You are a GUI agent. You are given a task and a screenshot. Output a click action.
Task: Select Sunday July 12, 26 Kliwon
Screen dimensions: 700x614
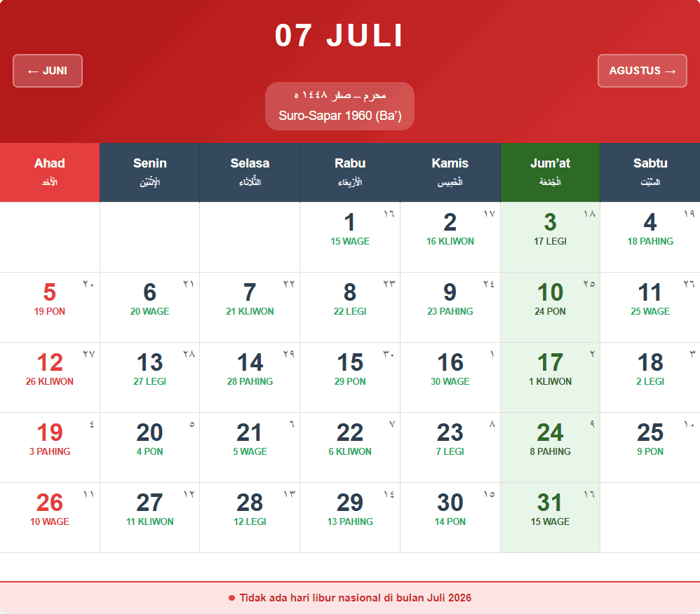click(50, 378)
